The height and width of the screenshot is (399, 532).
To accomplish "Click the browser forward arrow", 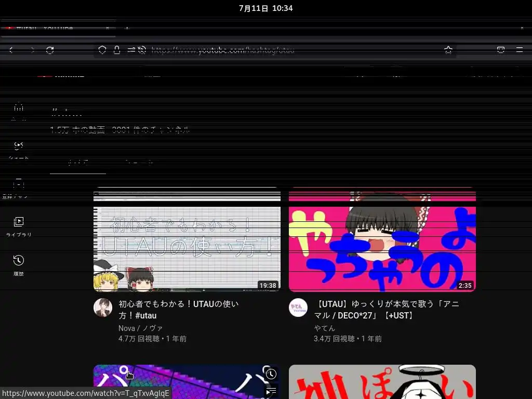I will pos(32,50).
